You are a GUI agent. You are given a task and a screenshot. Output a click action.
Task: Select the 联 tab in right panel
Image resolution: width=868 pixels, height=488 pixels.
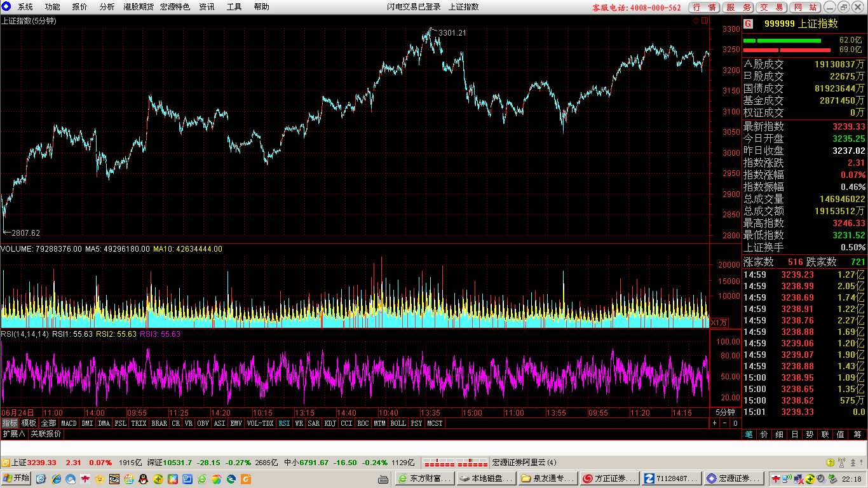[x=825, y=435]
